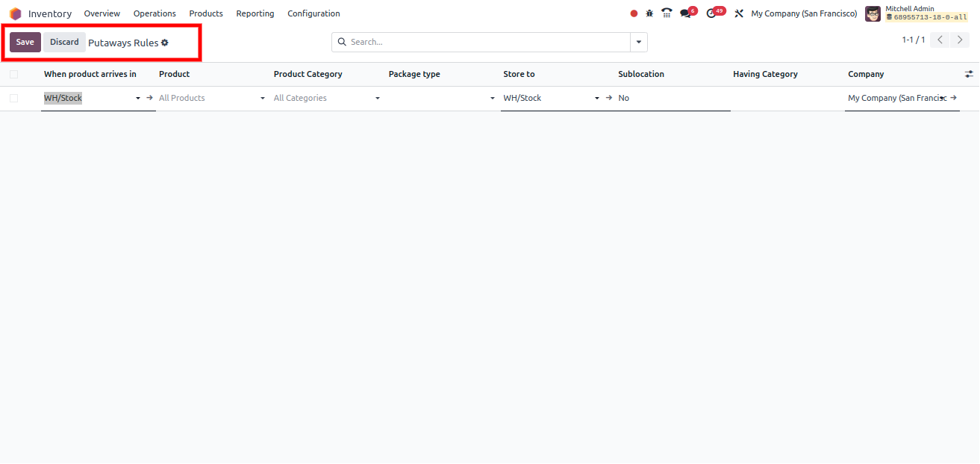Click the bug report icon in the top bar
The width and height of the screenshot is (980, 464).
(x=649, y=13)
